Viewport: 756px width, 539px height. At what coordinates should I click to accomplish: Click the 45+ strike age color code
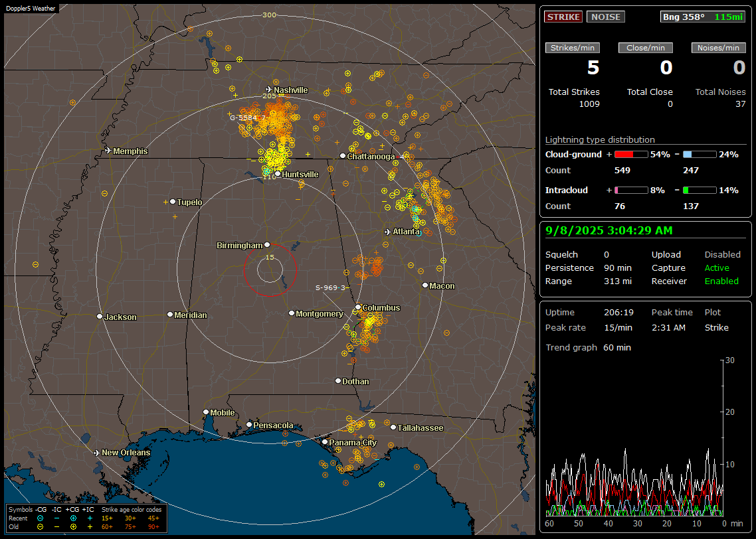(x=153, y=518)
